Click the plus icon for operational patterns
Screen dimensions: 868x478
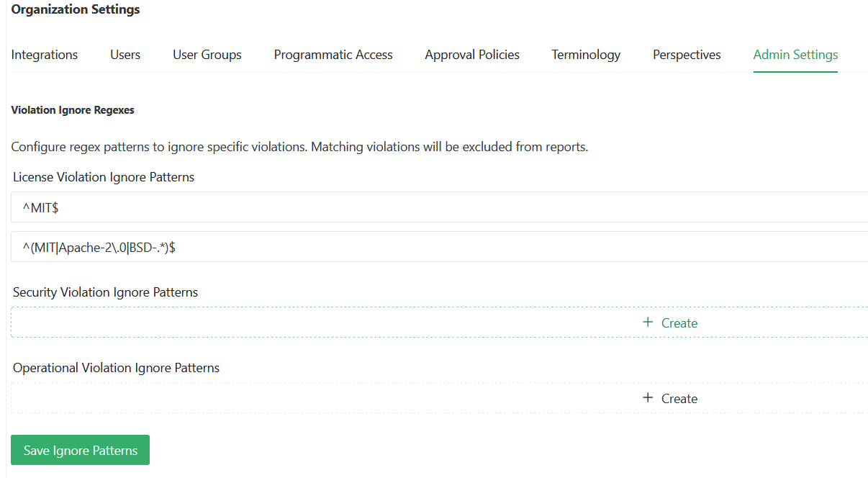tap(646, 398)
